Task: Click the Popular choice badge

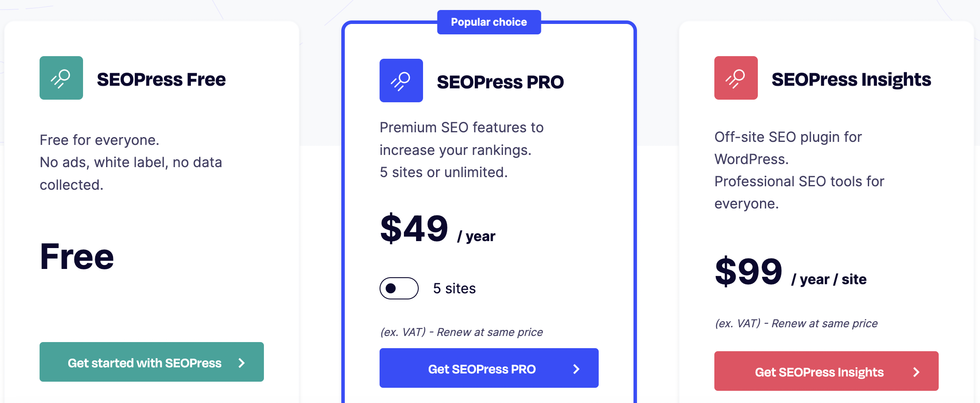Action: click(x=489, y=22)
